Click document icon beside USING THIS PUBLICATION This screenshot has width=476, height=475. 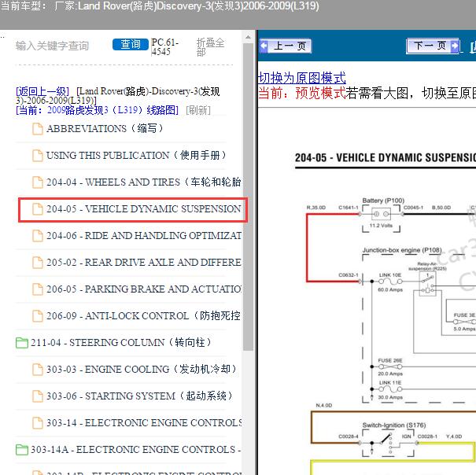pyautogui.click(x=38, y=156)
